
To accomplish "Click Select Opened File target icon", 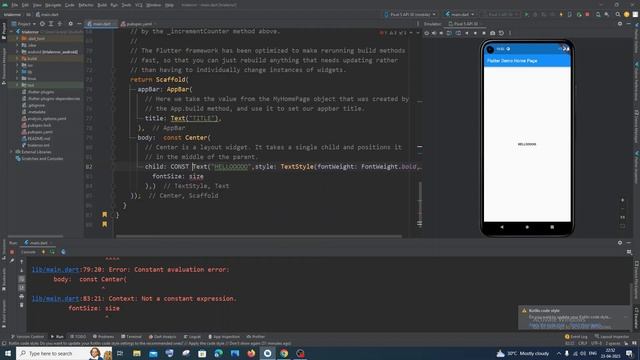I will tap(42, 24).
